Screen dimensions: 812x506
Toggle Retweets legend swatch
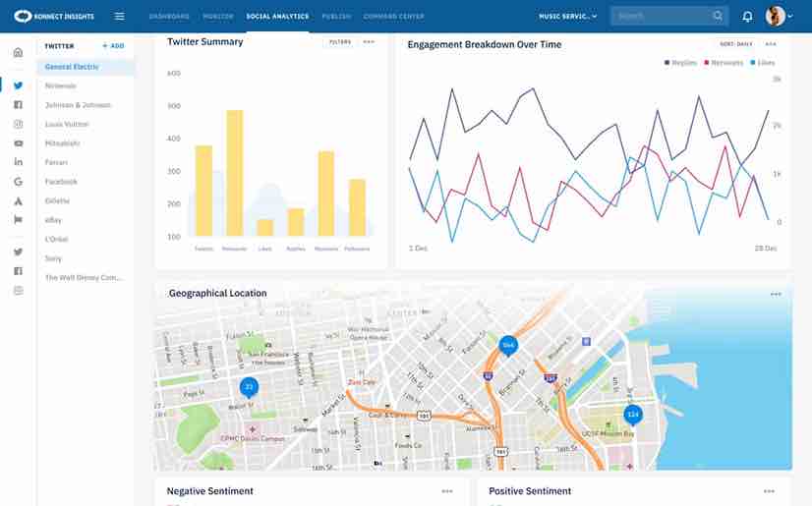[x=707, y=63]
